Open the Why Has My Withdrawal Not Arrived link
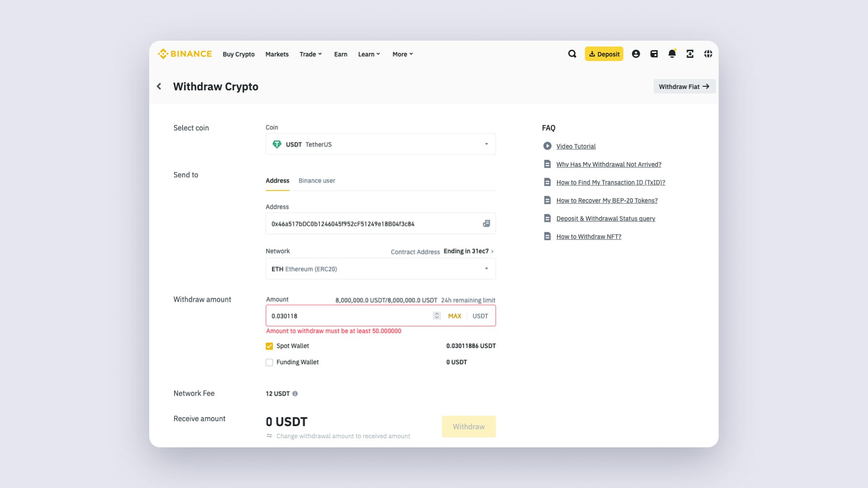This screenshot has height=488, width=868. [x=609, y=164]
